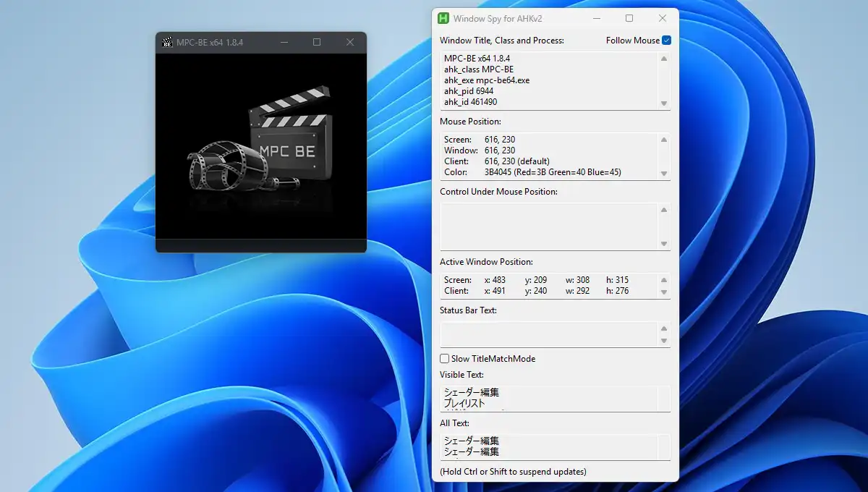868x492 pixels.
Task: Click the MPC BE clapperboard logo
Action: click(x=290, y=134)
